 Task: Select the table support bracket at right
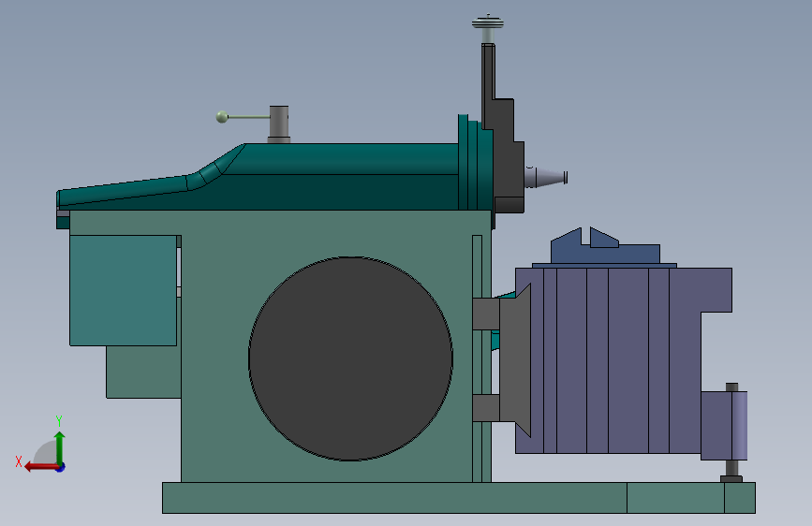[724, 426]
